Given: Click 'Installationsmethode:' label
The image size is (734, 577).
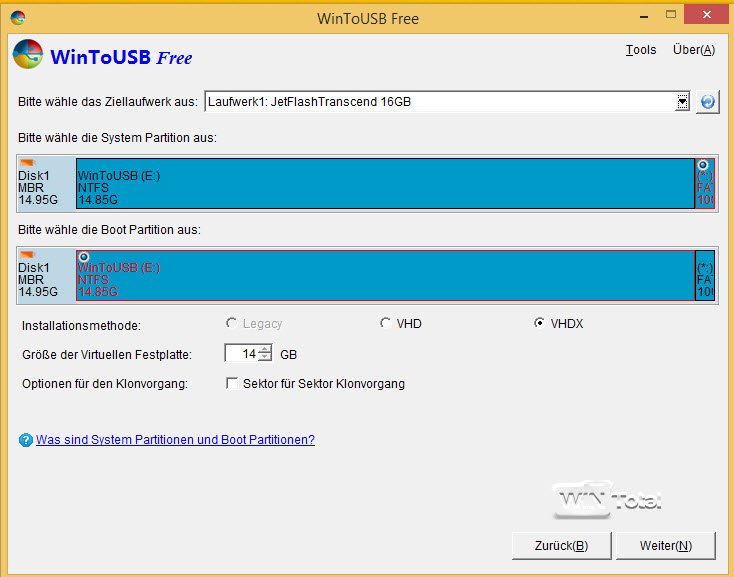Looking at the screenshot, I should (81, 326).
